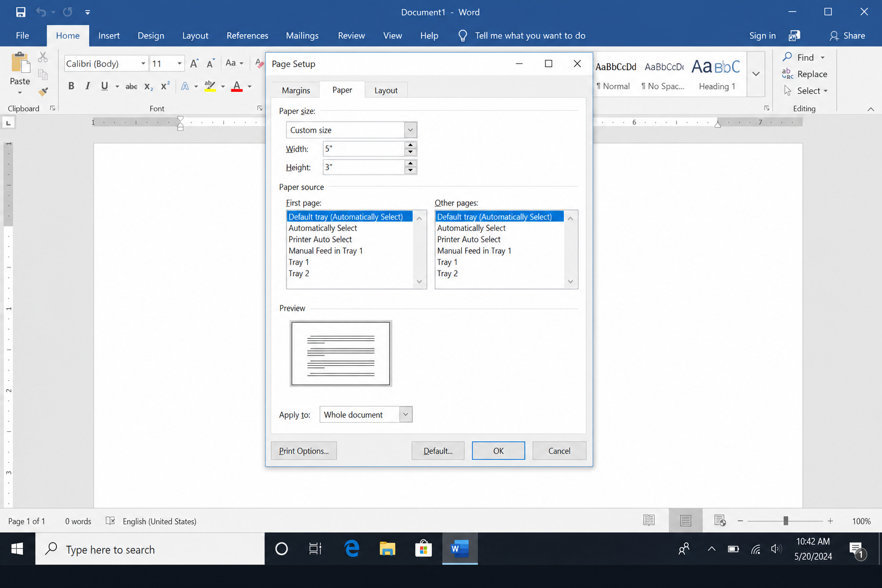Image resolution: width=882 pixels, height=588 pixels.
Task: Open the References ribbon tab
Action: (247, 36)
